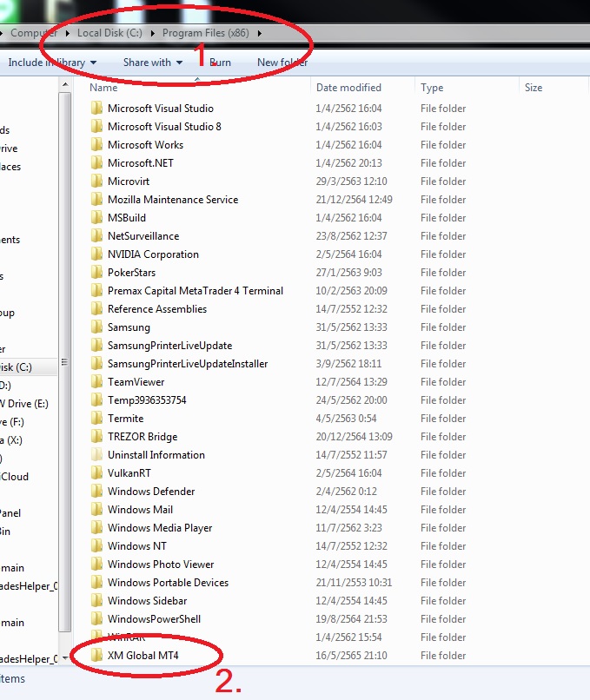Image resolution: width=590 pixels, height=700 pixels.
Task: Click the navigation pane scrollbar thumb
Action: [65, 362]
